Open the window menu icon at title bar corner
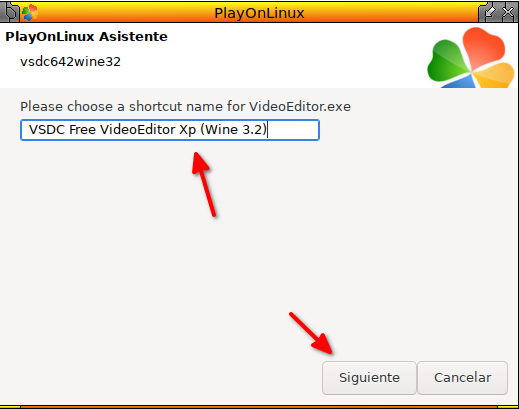This screenshot has width=519, height=409. point(10,12)
